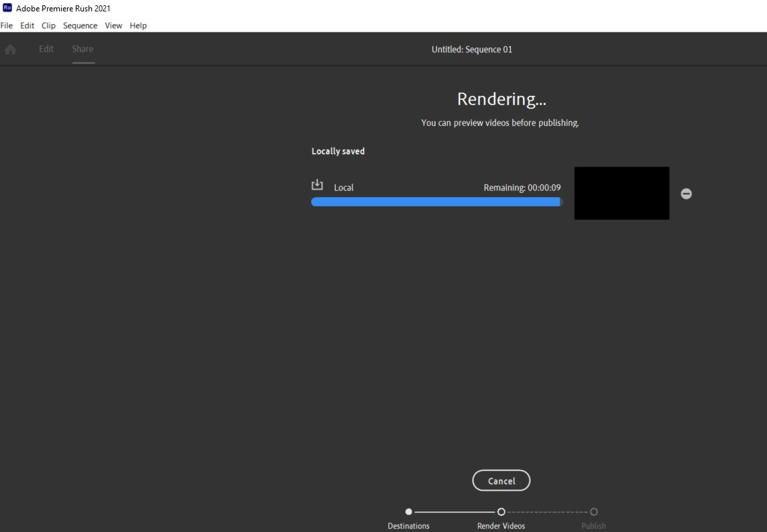Click the Home icon
Image resolution: width=767 pixels, height=532 pixels.
coord(10,50)
